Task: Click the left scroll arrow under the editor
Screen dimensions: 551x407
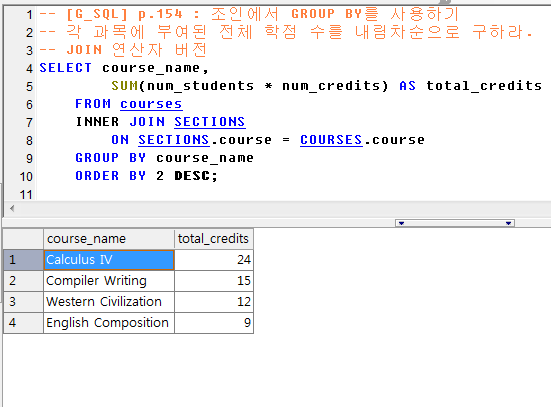Action: point(12,208)
